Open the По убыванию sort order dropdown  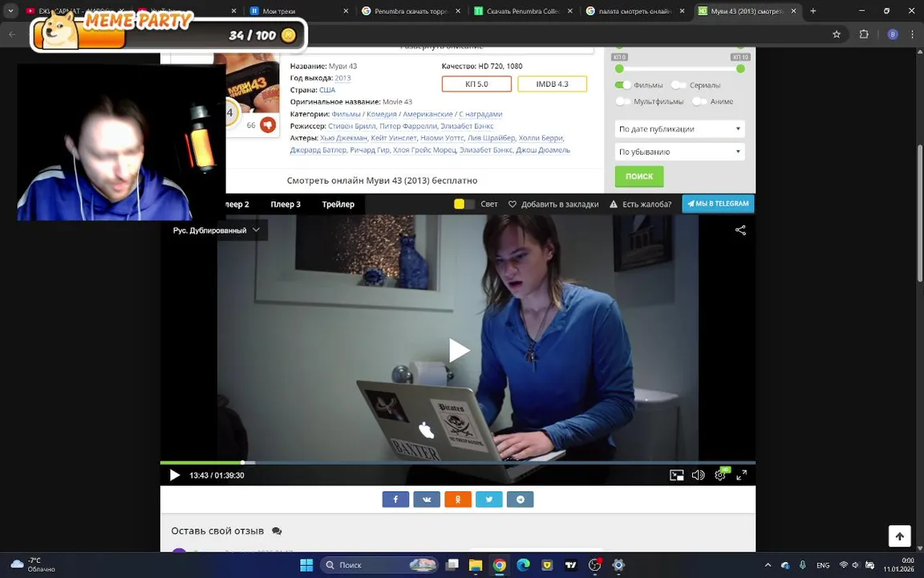tap(679, 152)
